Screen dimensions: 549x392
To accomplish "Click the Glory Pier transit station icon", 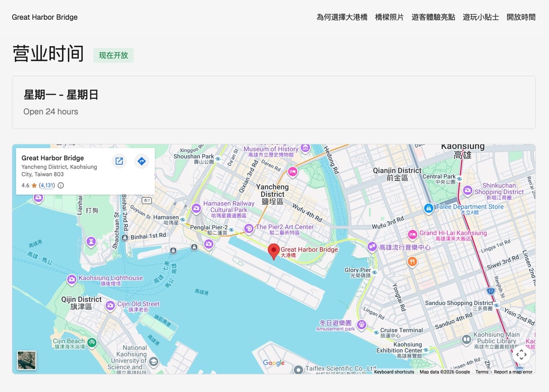I will [x=374, y=272].
